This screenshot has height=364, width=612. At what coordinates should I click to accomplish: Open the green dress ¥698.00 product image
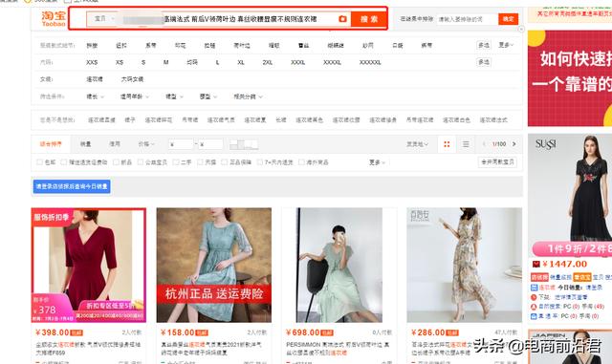coord(339,265)
